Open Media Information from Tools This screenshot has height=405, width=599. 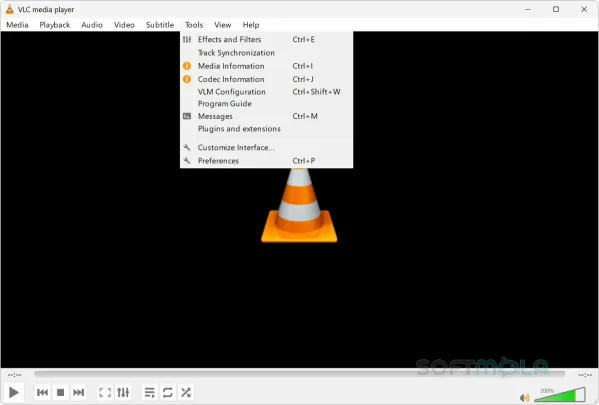pos(266,66)
